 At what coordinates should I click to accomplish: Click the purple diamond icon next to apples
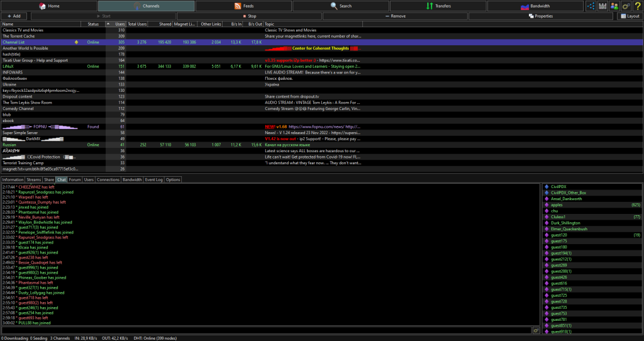pyautogui.click(x=547, y=205)
